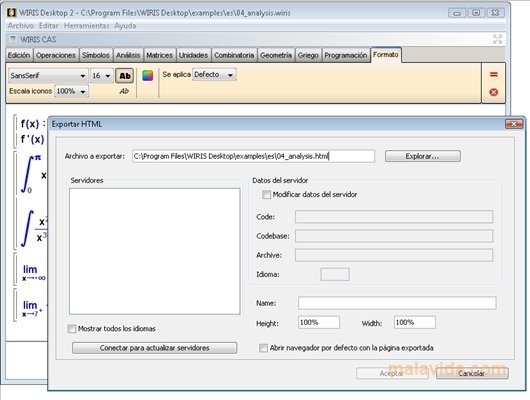Open the font size 16 dropdown
This screenshot has height=400, width=530.
pyautogui.click(x=102, y=76)
